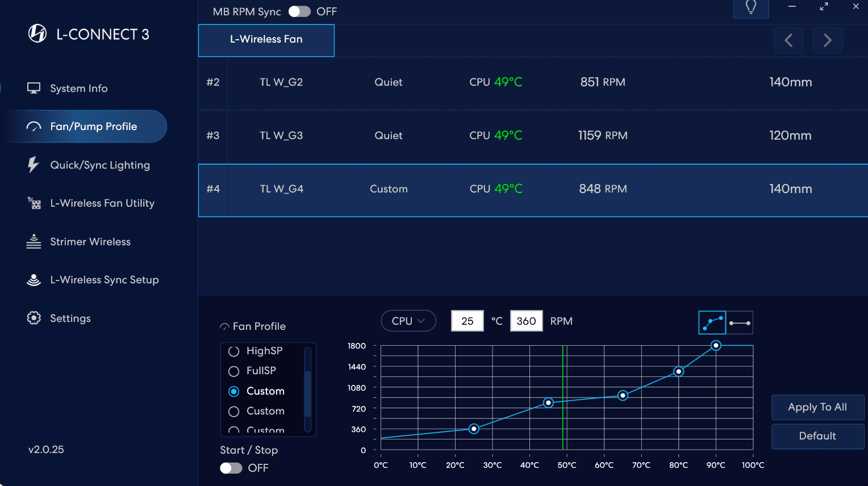Select fan row #3 TL W_G3
Viewport: 868px width, 486px height.
coord(533,136)
